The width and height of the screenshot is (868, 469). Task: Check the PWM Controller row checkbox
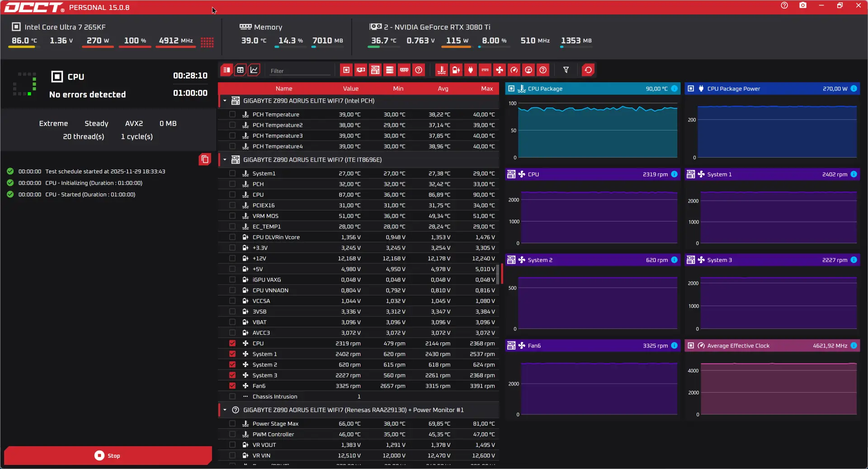tap(232, 434)
